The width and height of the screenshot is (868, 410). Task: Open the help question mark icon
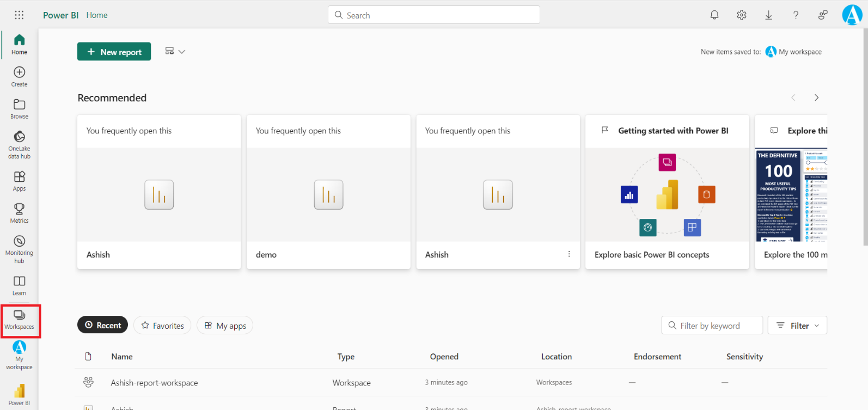(x=796, y=15)
